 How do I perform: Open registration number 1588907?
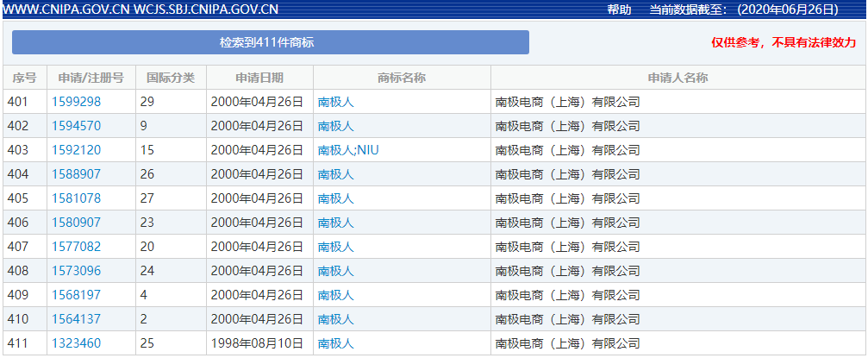click(x=77, y=174)
